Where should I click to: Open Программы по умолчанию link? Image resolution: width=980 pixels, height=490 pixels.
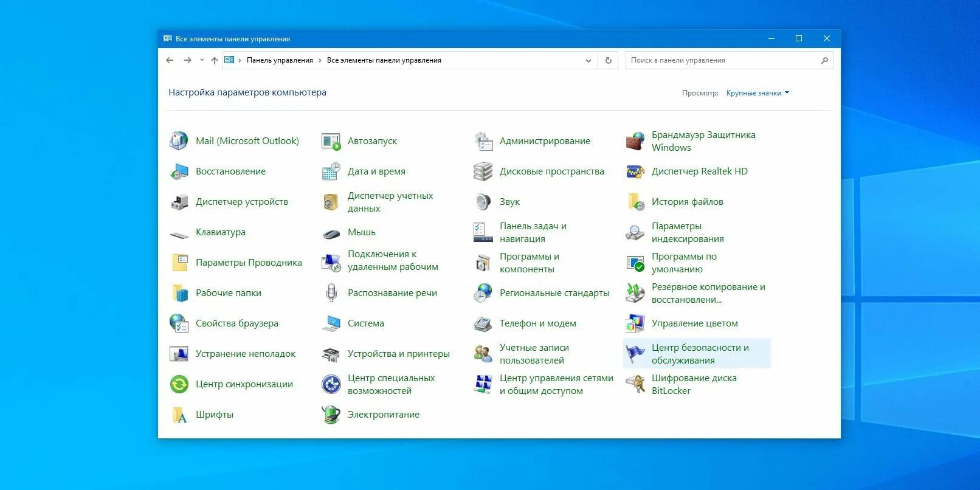684,263
